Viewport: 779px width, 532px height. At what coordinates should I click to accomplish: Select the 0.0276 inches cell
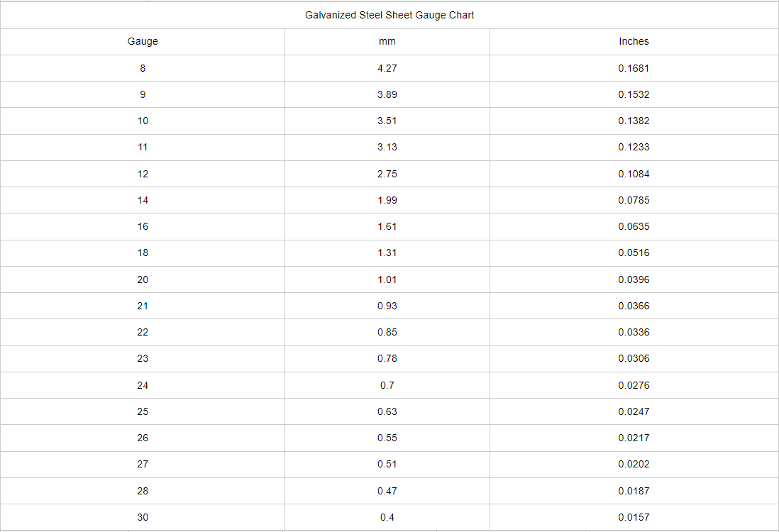[x=634, y=385]
